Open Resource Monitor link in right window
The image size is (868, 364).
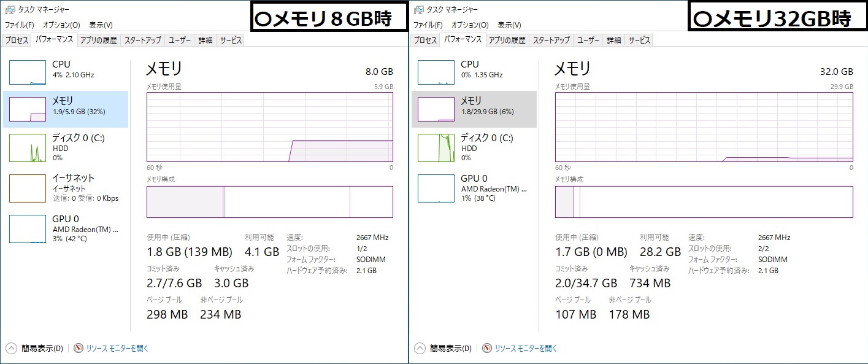pos(526,348)
